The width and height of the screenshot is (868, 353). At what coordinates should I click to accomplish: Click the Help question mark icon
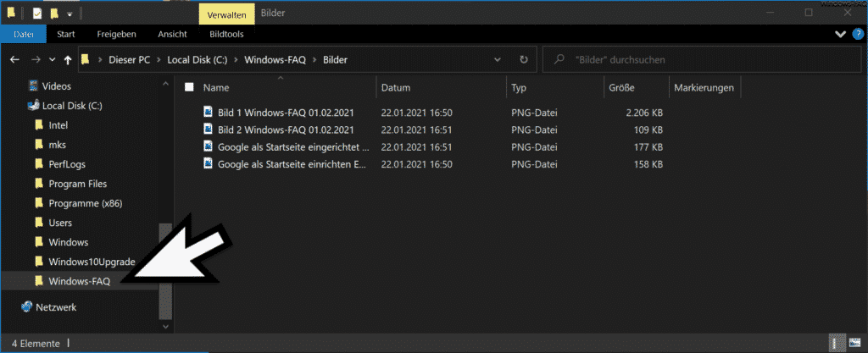pyautogui.click(x=856, y=34)
